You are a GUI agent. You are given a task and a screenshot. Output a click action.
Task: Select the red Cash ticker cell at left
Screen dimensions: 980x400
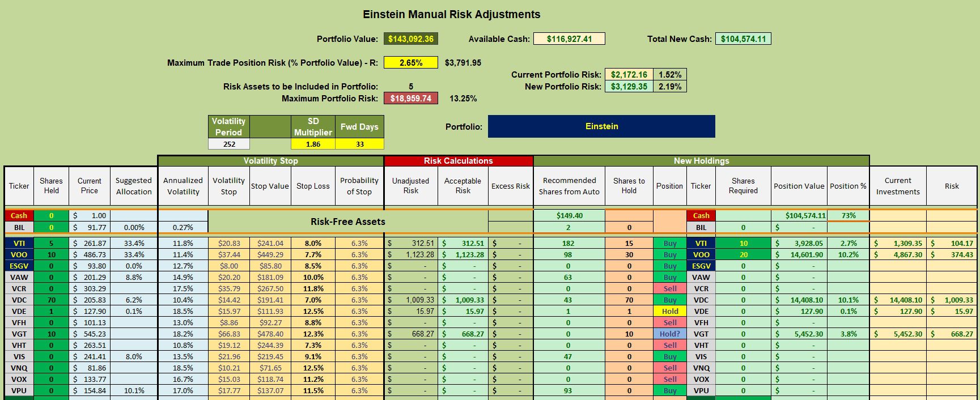[19, 215]
